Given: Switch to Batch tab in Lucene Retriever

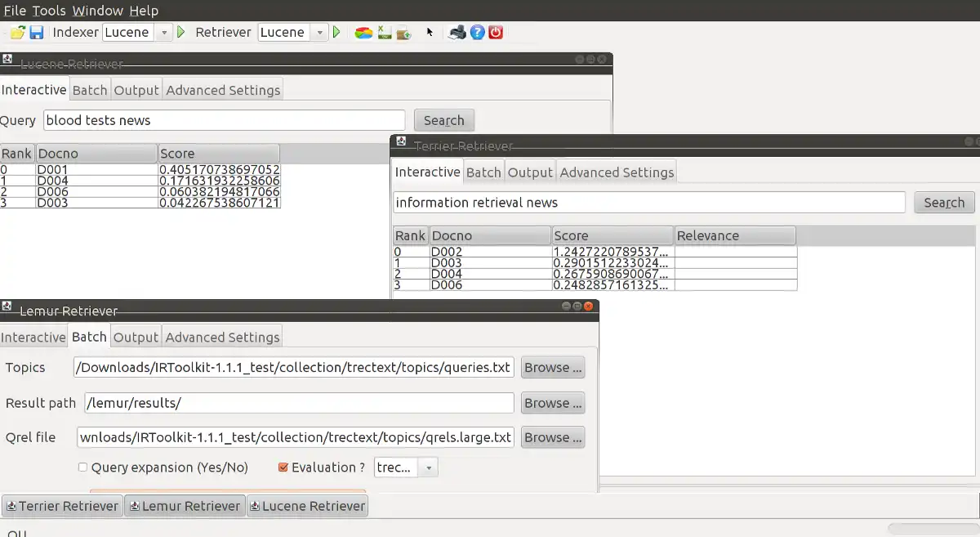Looking at the screenshot, I should [90, 91].
